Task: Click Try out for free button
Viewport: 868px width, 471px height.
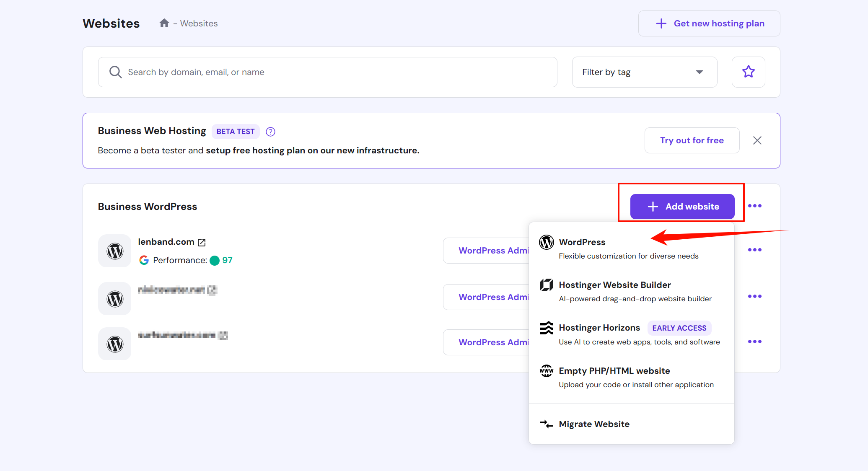Action: pyautogui.click(x=692, y=140)
